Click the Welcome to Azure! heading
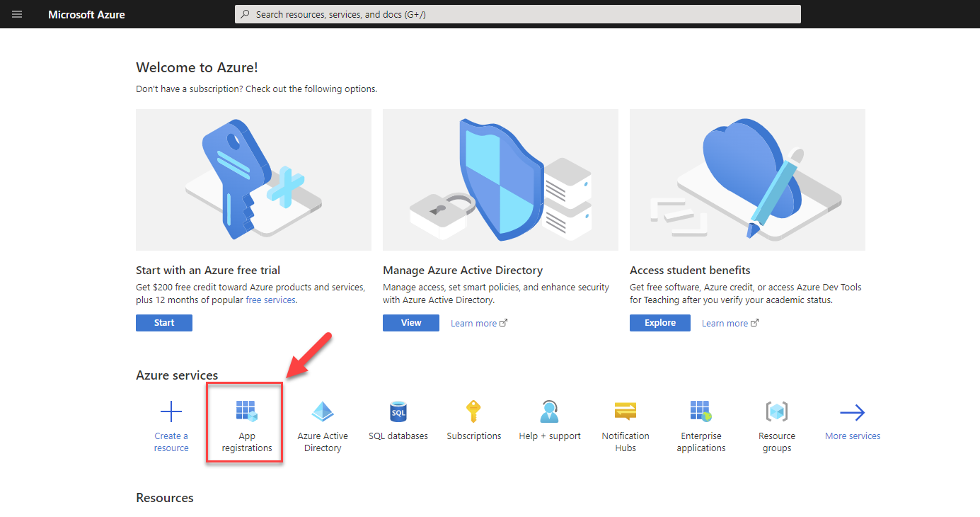This screenshot has width=980, height=517. click(x=197, y=67)
